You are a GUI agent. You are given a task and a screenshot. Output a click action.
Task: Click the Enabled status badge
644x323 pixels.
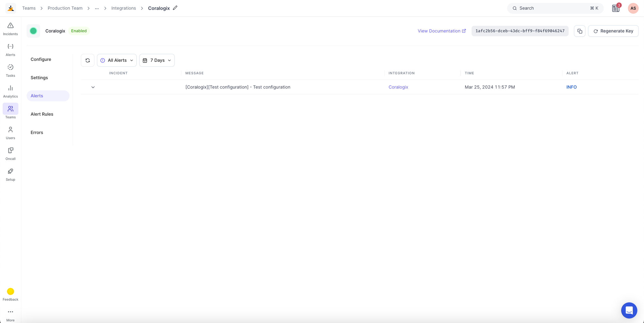pos(79,31)
